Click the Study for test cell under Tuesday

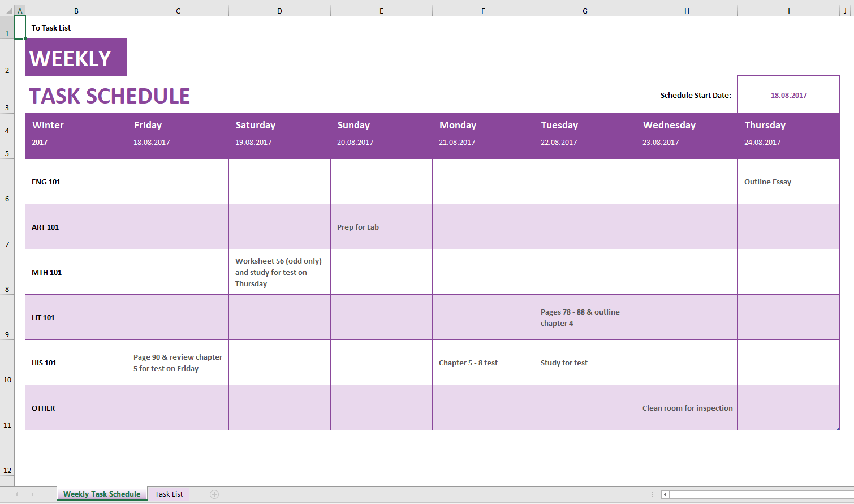tap(584, 362)
